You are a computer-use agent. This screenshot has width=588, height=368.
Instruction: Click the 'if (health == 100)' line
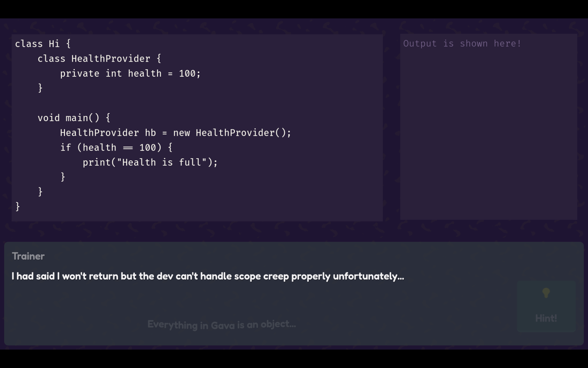pyautogui.click(x=116, y=148)
